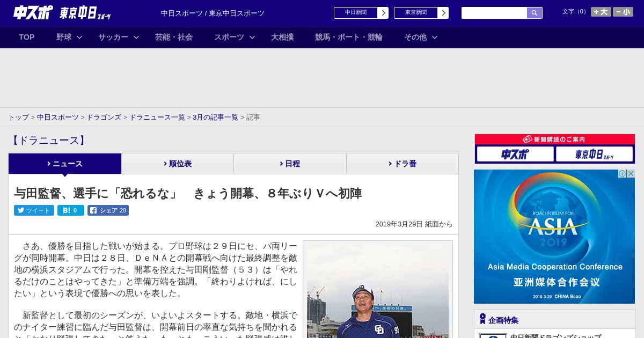Image resolution: width=644 pixels, height=338 pixels.
Task: Click トップ breadcrumb link
Action: pos(18,117)
